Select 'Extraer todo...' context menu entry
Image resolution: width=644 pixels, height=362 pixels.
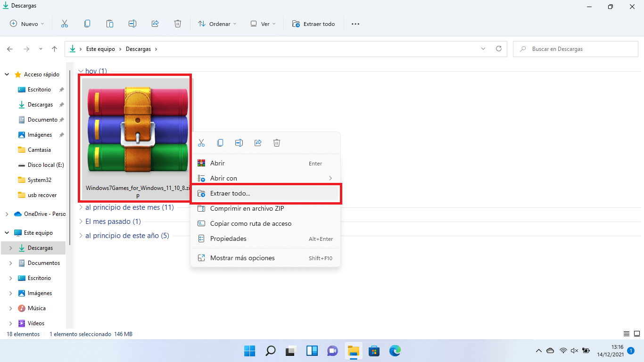click(265, 194)
